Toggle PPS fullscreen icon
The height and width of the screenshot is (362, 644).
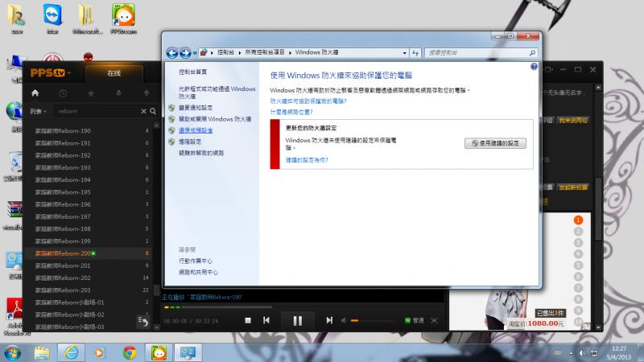[434, 320]
